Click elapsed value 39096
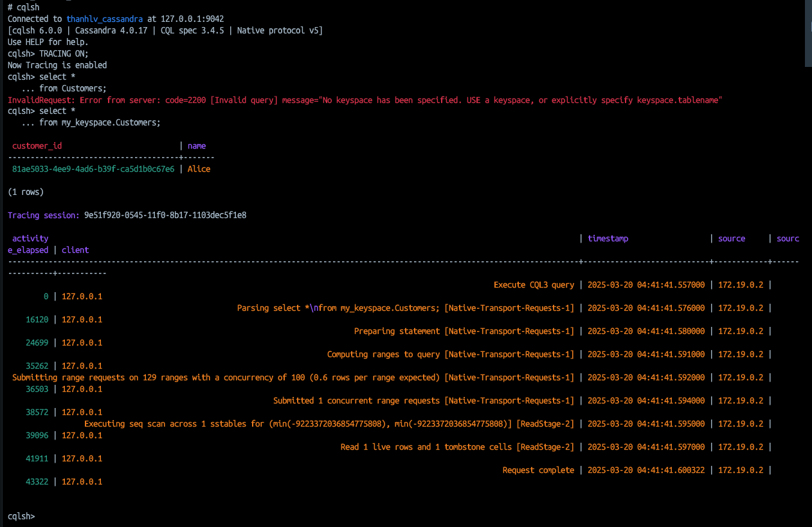The width and height of the screenshot is (812, 527). tap(37, 436)
